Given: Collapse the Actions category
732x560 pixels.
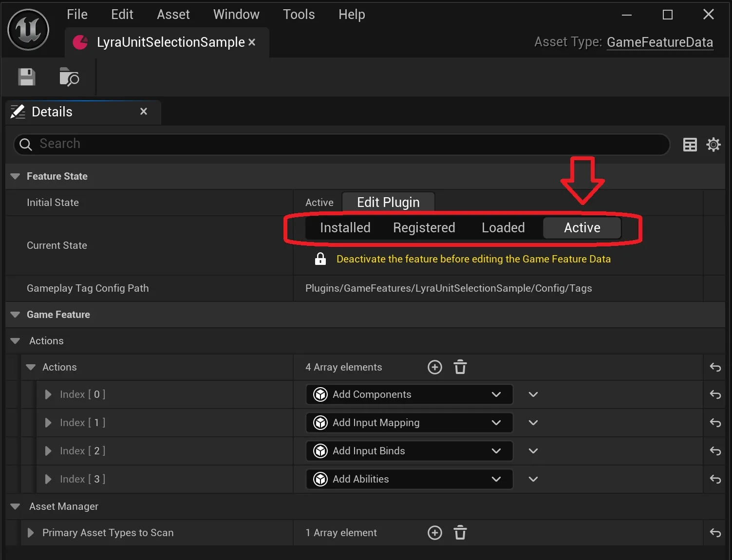Looking at the screenshot, I should click(x=15, y=341).
